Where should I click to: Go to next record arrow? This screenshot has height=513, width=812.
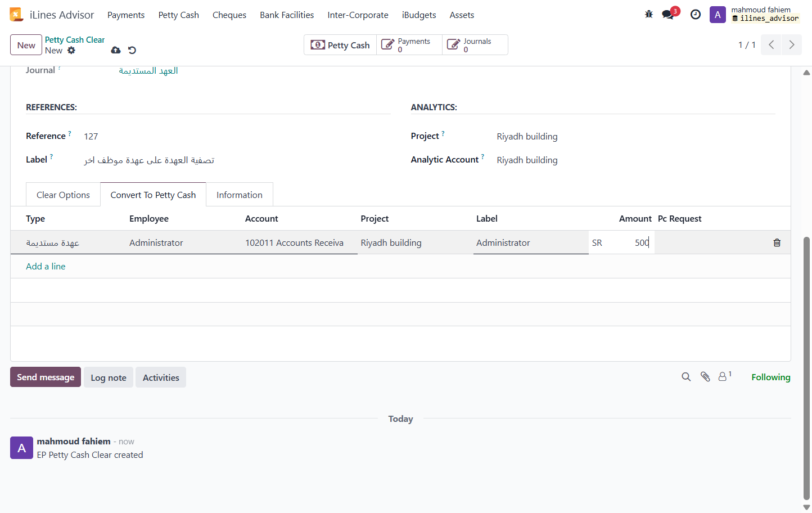click(792, 45)
